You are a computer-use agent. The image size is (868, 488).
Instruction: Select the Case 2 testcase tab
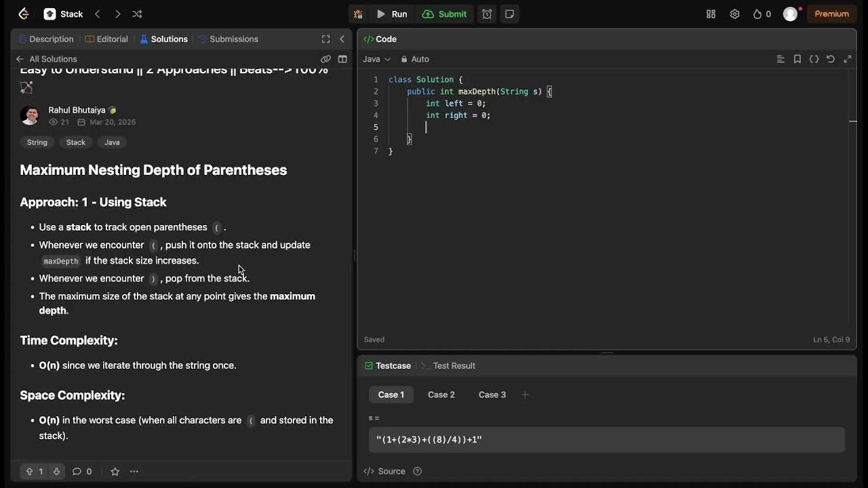tap(441, 394)
